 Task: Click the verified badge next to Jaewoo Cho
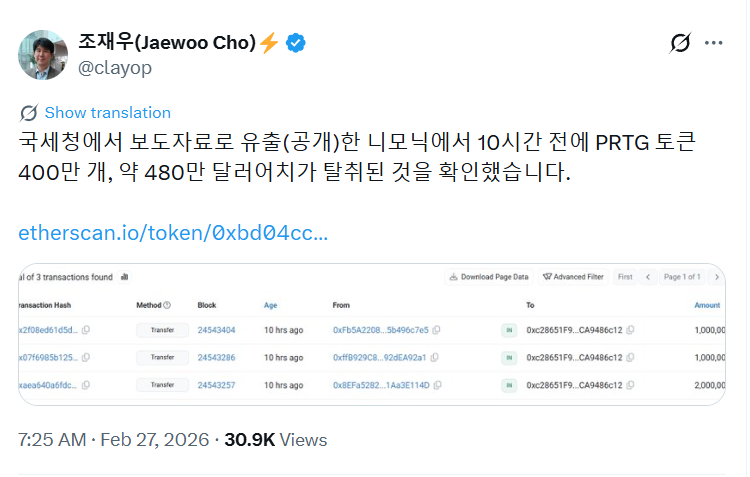coord(297,43)
